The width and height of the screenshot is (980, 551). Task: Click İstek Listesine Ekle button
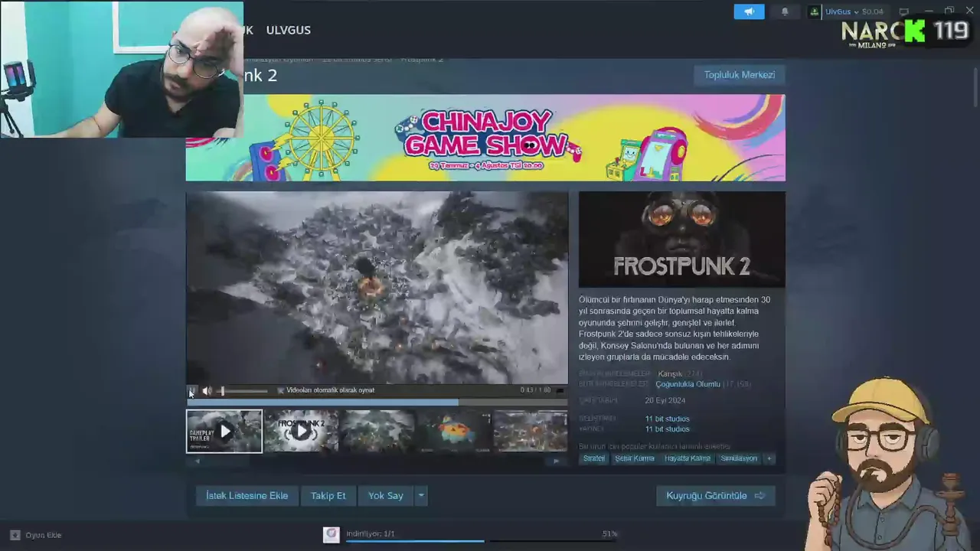(x=247, y=496)
